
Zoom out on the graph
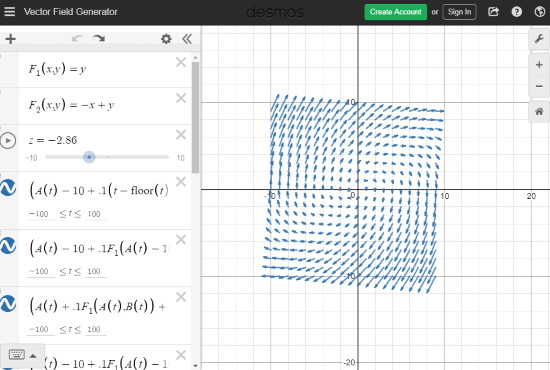(x=539, y=86)
